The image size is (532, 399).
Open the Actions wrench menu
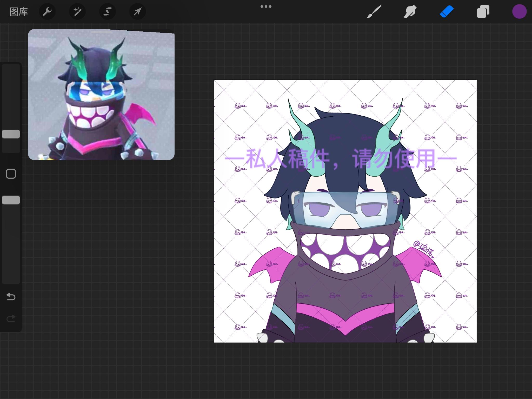47,12
